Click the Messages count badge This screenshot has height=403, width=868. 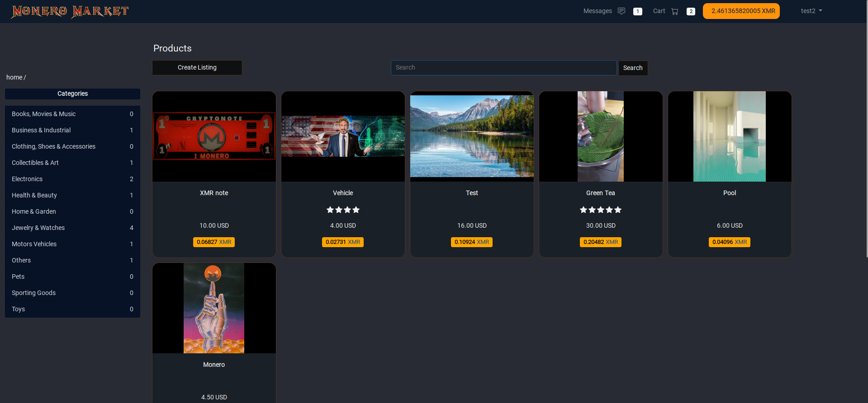(x=637, y=11)
